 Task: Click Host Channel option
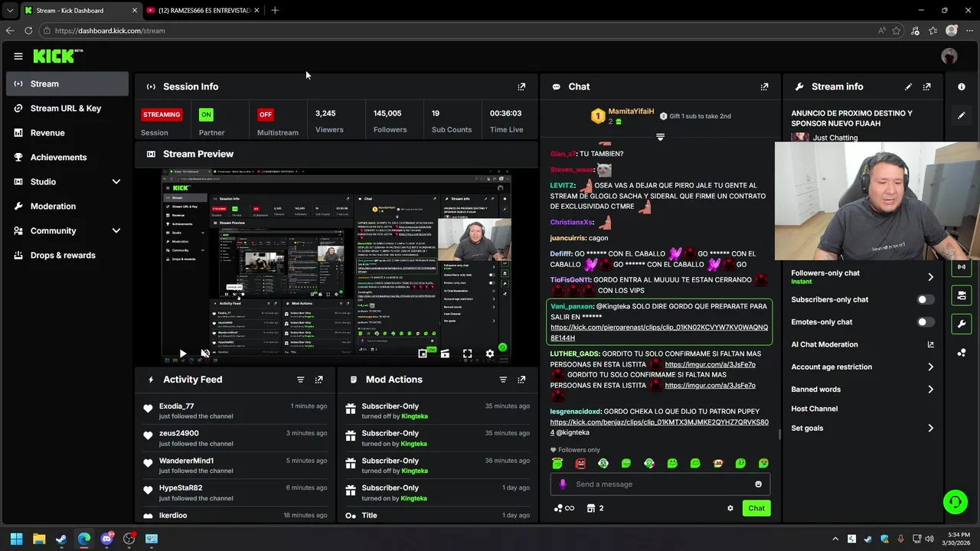tap(814, 409)
